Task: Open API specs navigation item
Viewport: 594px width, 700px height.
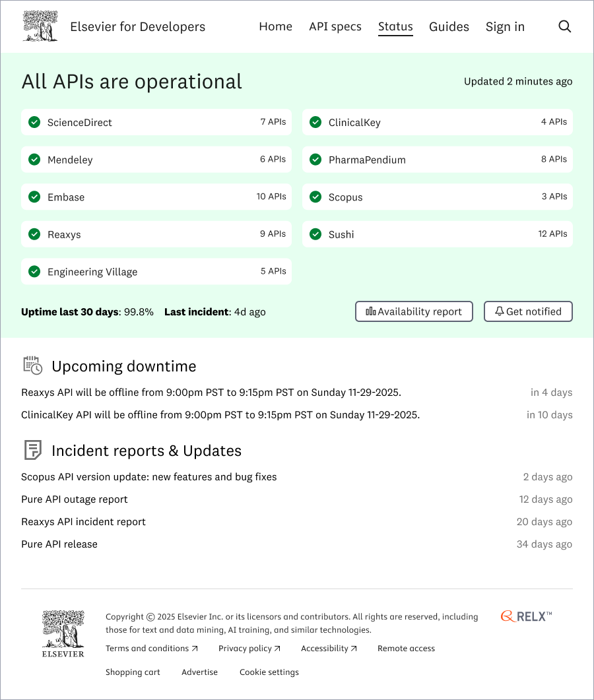Action: coord(335,27)
